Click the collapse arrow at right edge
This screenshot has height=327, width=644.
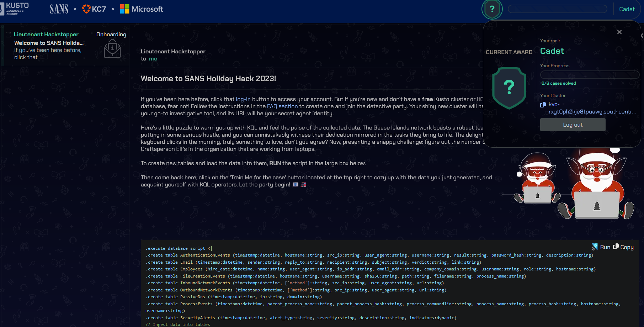[x=642, y=36]
